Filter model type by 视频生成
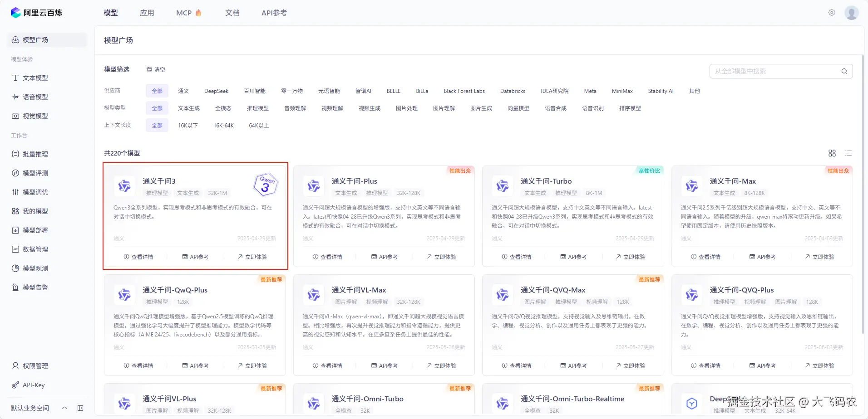The height and width of the screenshot is (419, 868). click(x=370, y=108)
